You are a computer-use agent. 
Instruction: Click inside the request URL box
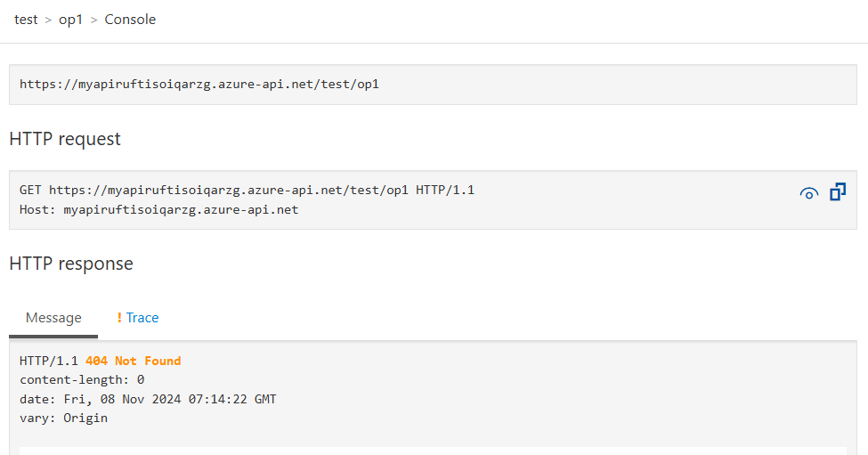[433, 84]
